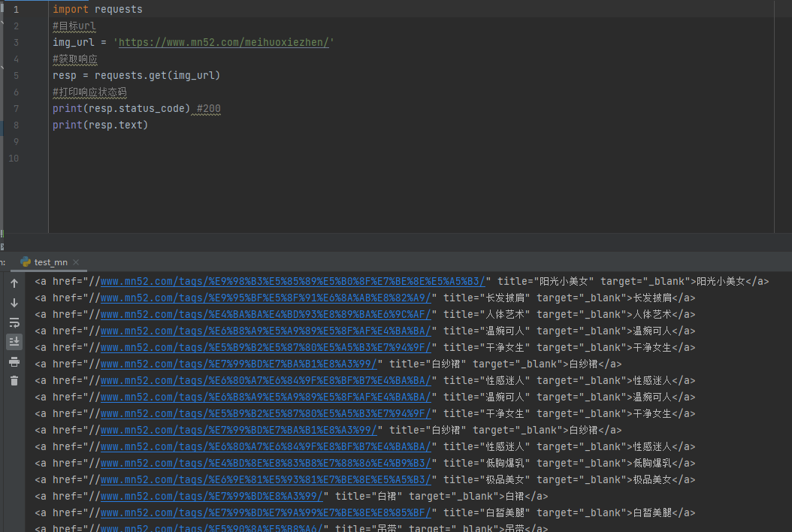Close the test_mn run tab

76,262
